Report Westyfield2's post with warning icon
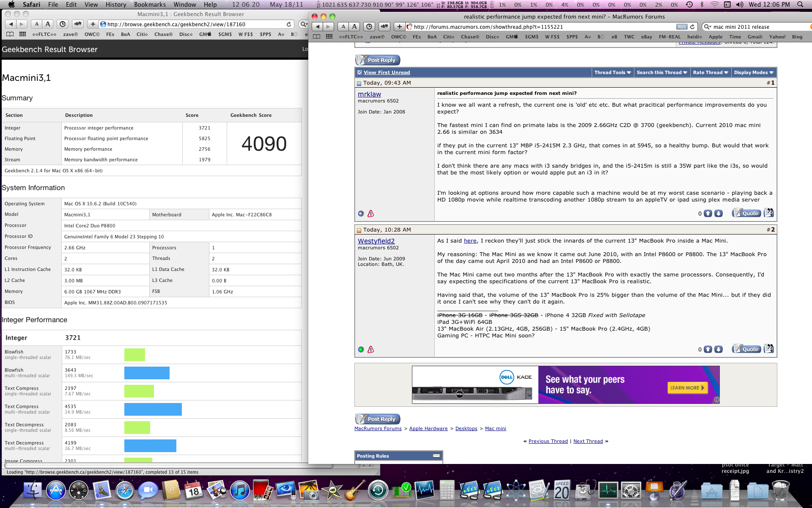 point(370,350)
